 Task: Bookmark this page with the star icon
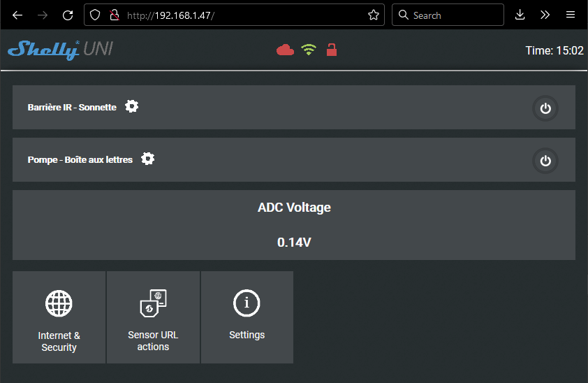click(x=374, y=15)
